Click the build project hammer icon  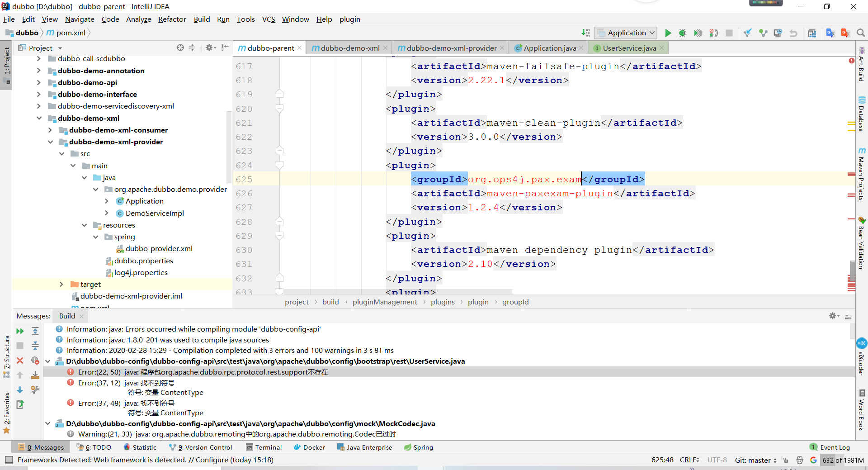point(585,33)
